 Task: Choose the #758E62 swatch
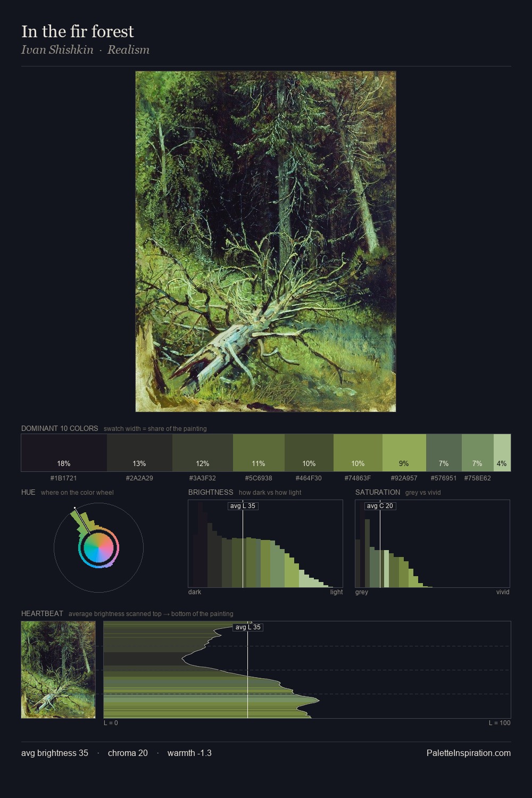[x=478, y=453]
